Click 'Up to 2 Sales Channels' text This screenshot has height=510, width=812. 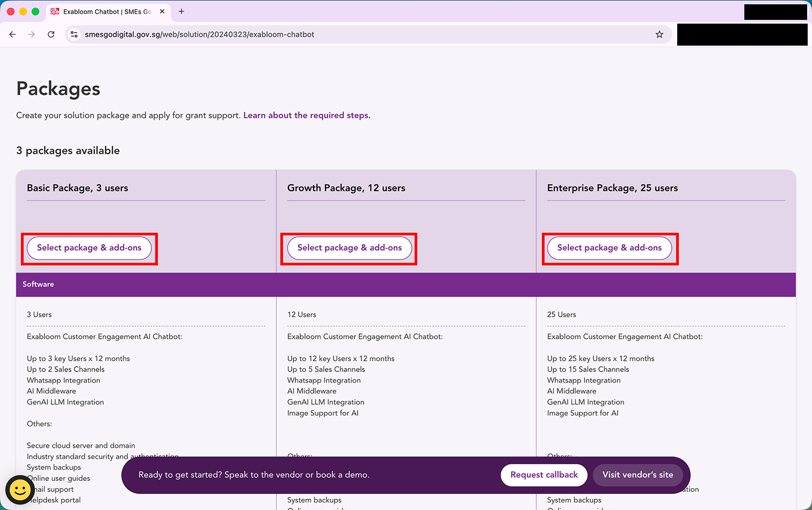(66, 369)
